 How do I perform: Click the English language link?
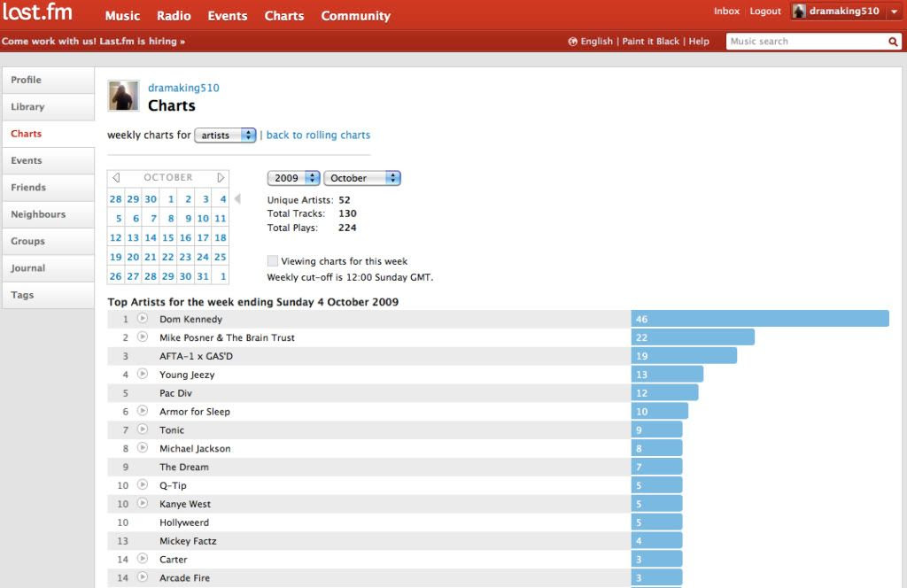(x=596, y=41)
